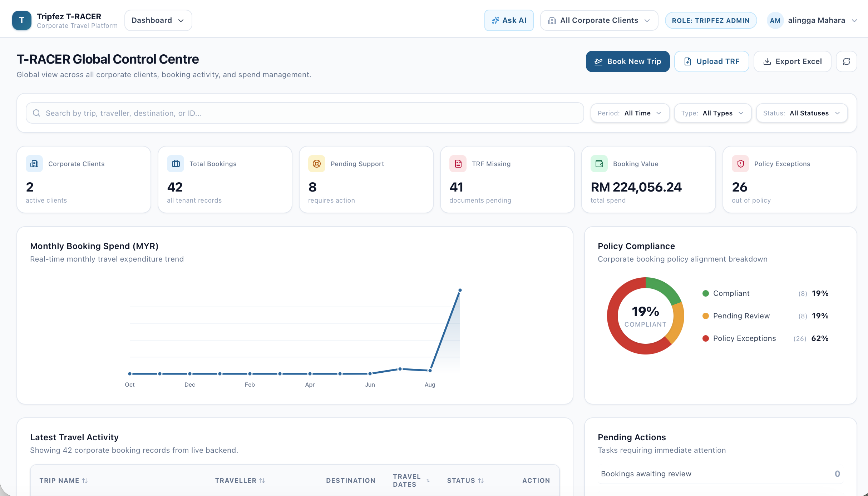
Task: Click the refresh icon button
Action: point(846,61)
